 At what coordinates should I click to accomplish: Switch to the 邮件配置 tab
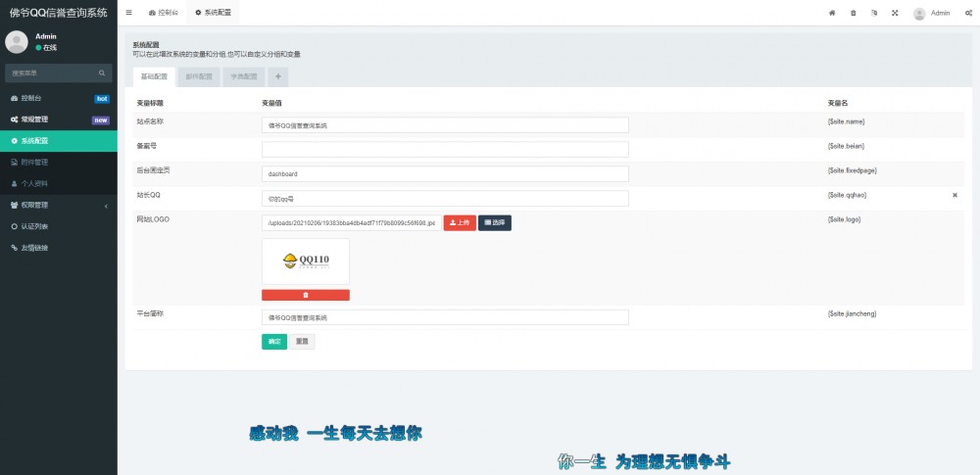[198, 76]
